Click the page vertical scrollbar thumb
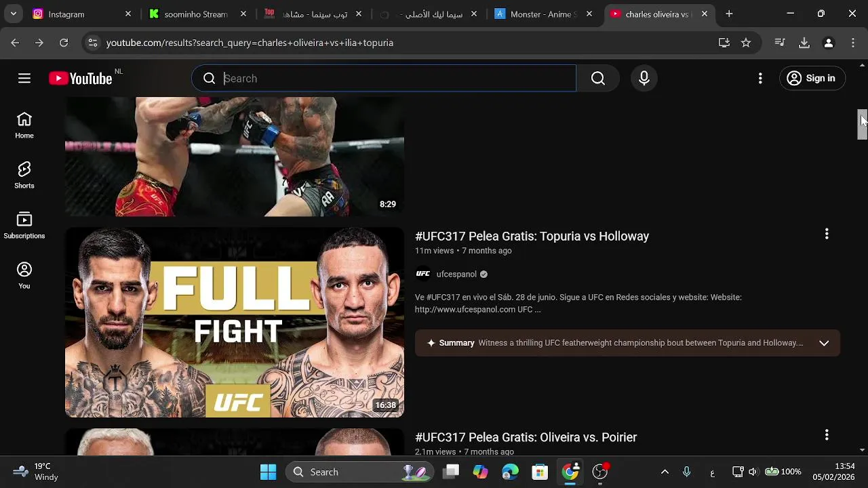This screenshot has width=868, height=488. pos(862,125)
